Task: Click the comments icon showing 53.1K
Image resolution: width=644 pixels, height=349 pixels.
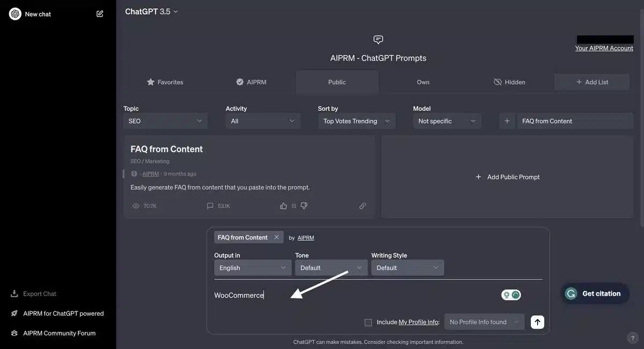Action: click(210, 206)
